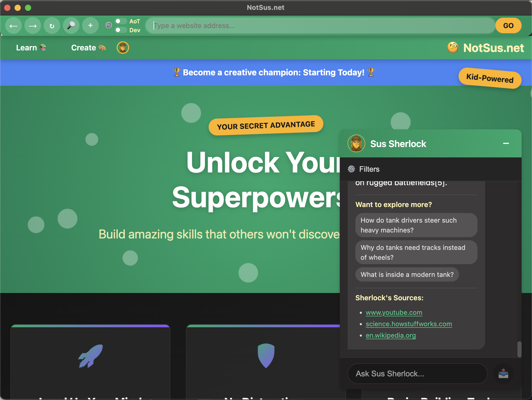Open the Create menu
The height and width of the screenshot is (400, 532).
click(88, 48)
